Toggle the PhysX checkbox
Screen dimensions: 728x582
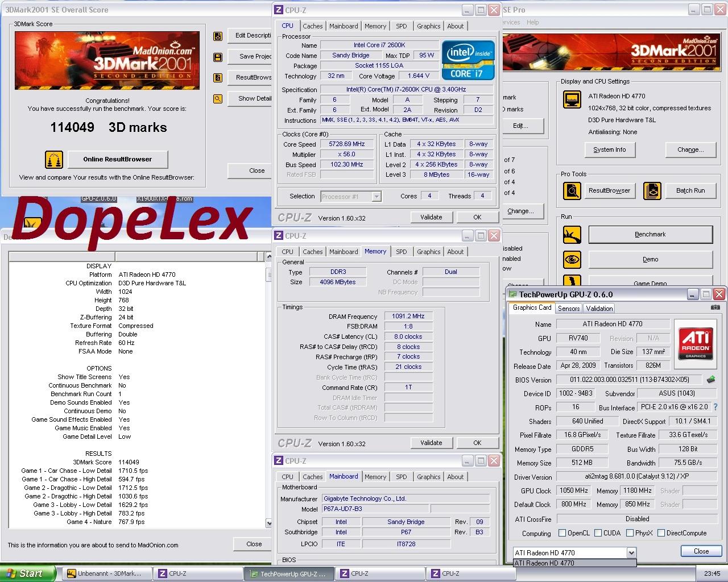tap(630, 533)
